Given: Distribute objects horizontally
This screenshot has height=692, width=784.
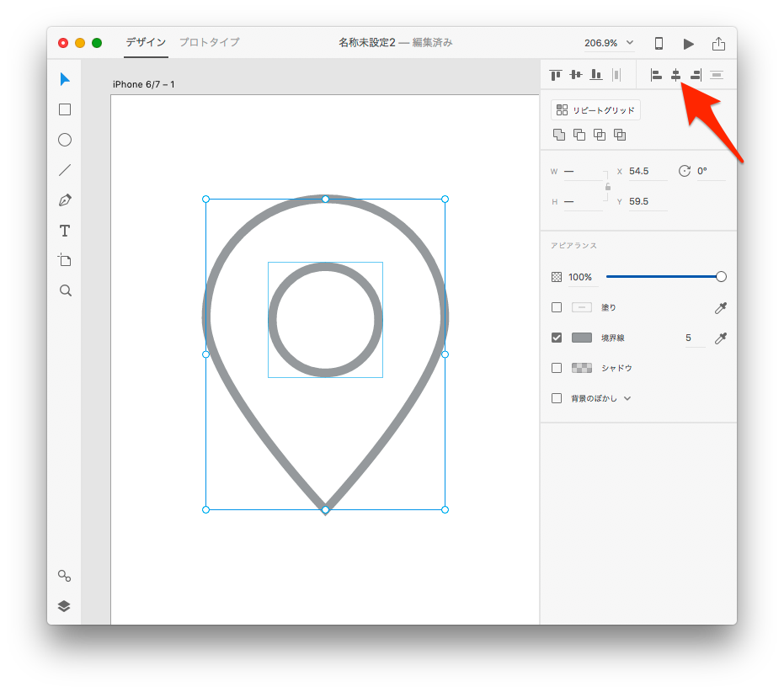Looking at the screenshot, I should [616, 75].
